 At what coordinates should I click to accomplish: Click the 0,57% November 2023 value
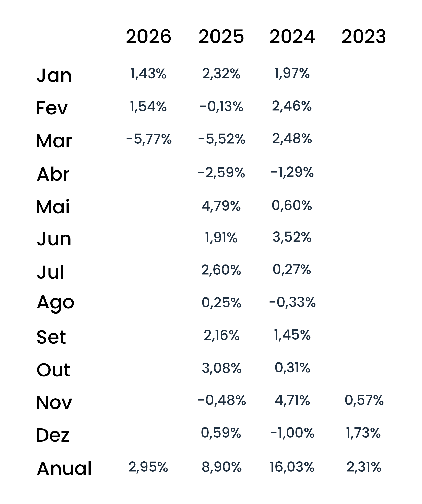tap(364, 400)
